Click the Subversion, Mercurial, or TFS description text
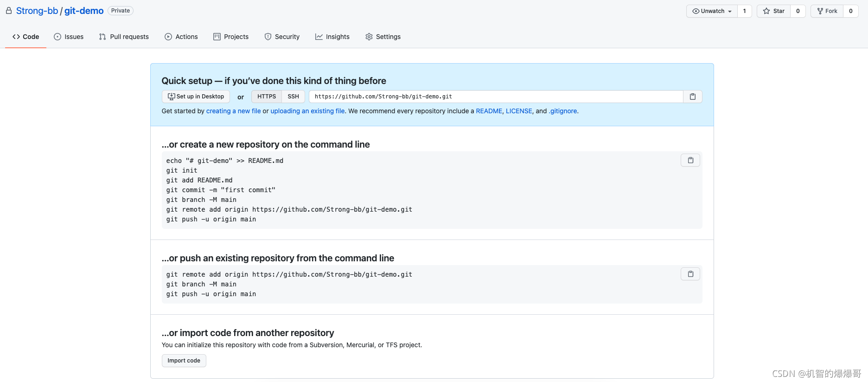 click(x=292, y=345)
